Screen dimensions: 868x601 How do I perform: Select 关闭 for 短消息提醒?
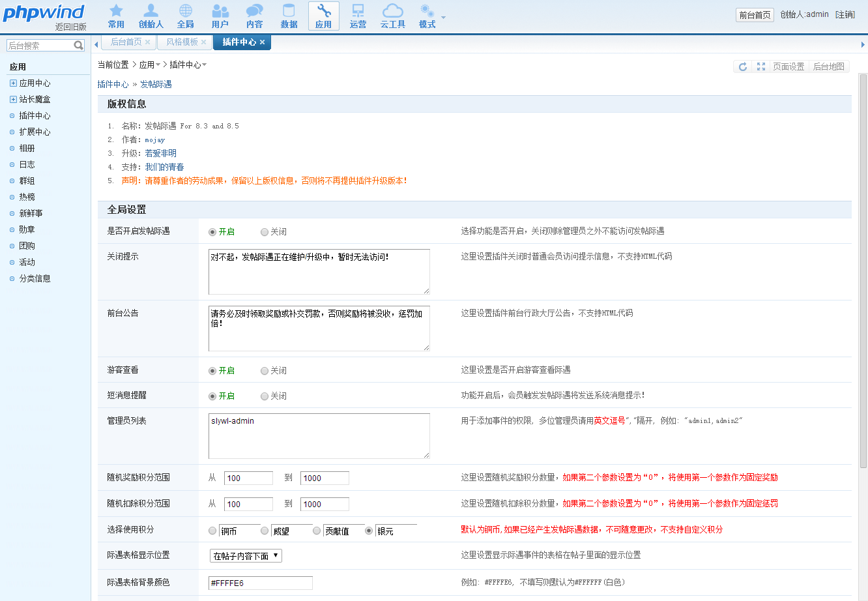click(265, 396)
